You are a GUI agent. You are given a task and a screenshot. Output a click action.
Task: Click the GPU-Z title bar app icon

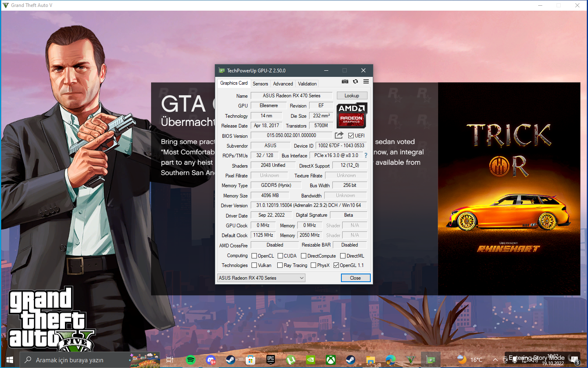[x=222, y=70]
